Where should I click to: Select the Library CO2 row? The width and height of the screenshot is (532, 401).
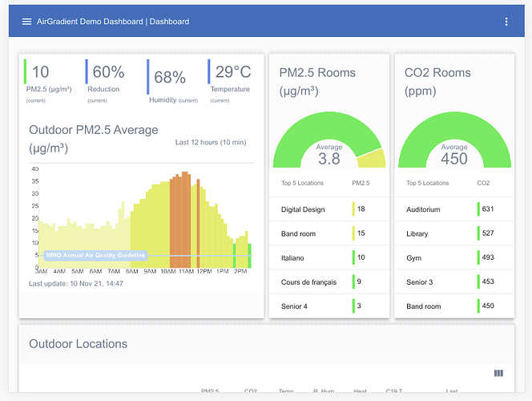[x=454, y=233]
